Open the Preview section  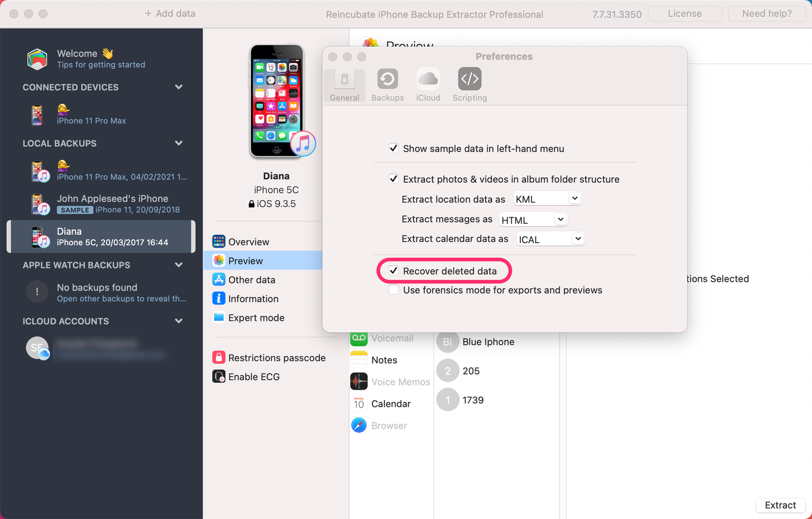pos(246,261)
